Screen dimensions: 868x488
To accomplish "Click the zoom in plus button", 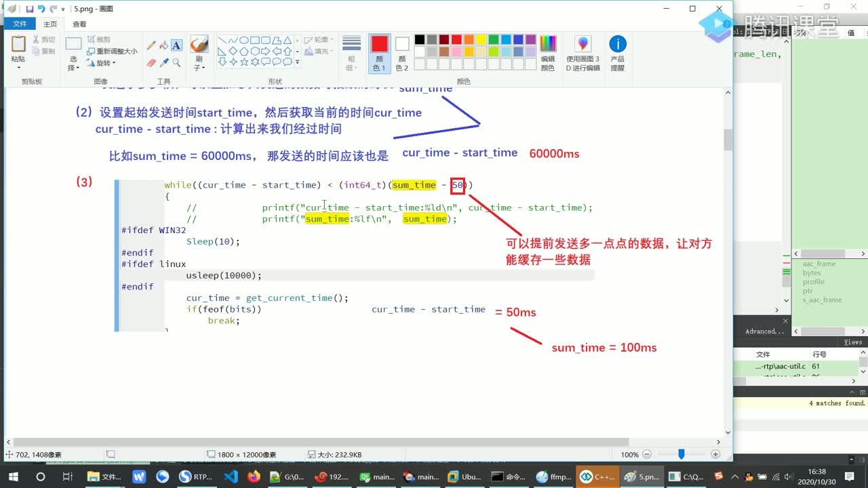I will pos(715,454).
